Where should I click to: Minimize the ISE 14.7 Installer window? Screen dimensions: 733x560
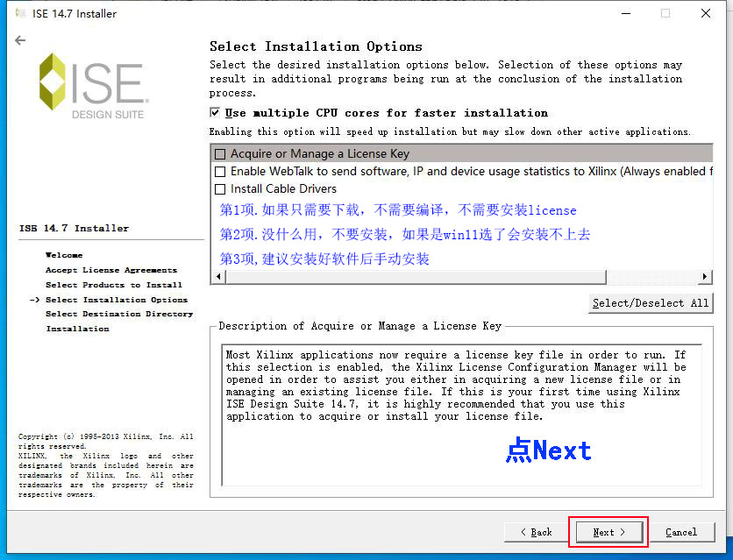click(x=624, y=13)
